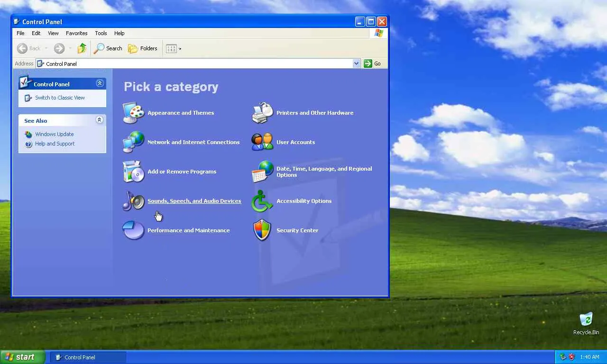Open the Back button history dropdown

[x=46, y=48]
